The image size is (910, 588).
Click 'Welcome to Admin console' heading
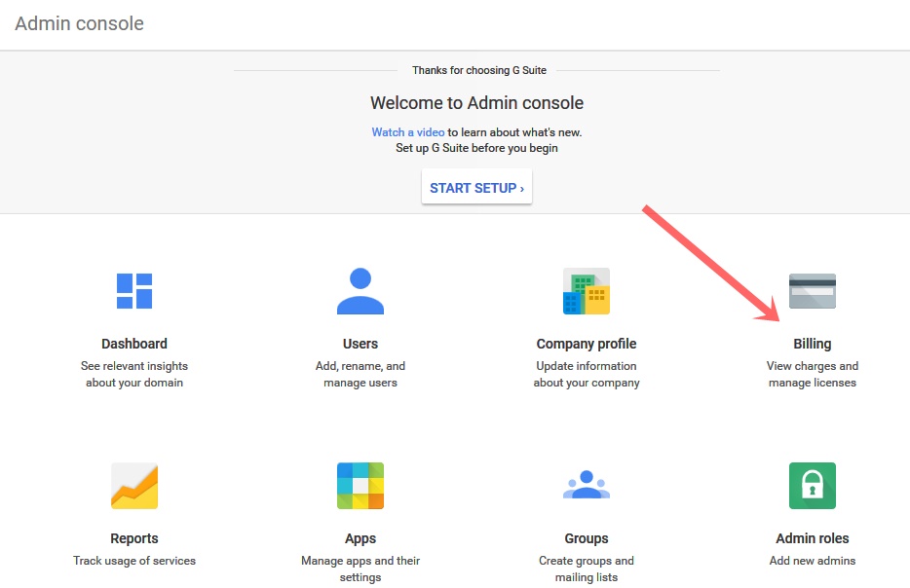pos(476,102)
